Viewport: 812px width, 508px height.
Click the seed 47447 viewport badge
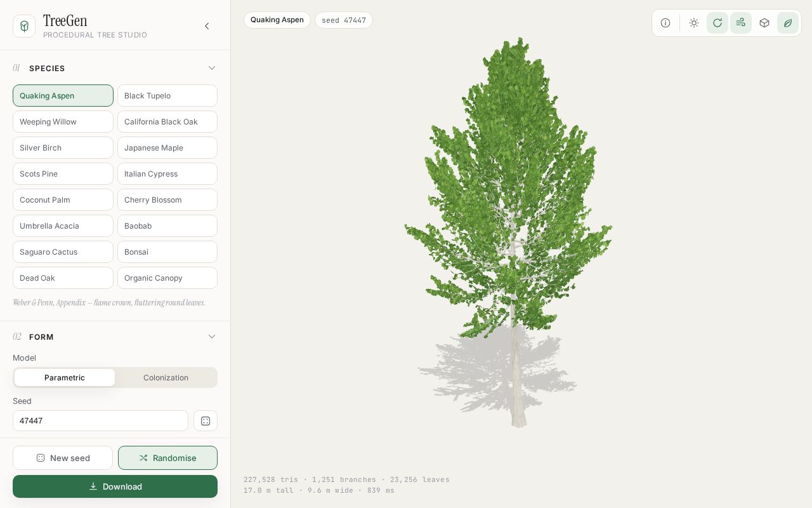coord(344,20)
